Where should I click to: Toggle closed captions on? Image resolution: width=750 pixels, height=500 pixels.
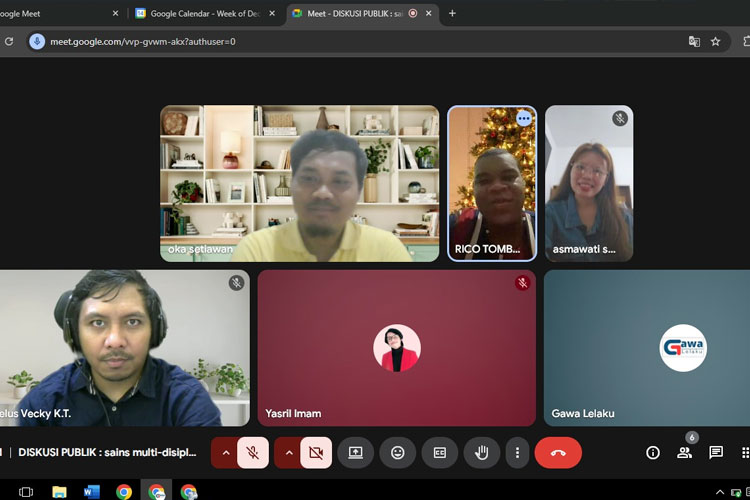(x=439, y=453)
